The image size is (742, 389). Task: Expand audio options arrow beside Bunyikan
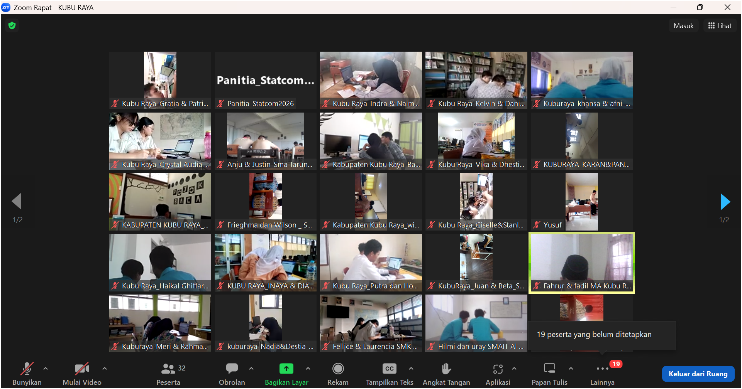point(46,368)
